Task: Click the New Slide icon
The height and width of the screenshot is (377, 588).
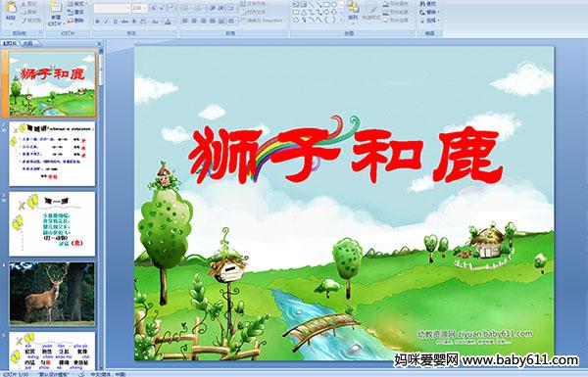Action: click(56, 9)
